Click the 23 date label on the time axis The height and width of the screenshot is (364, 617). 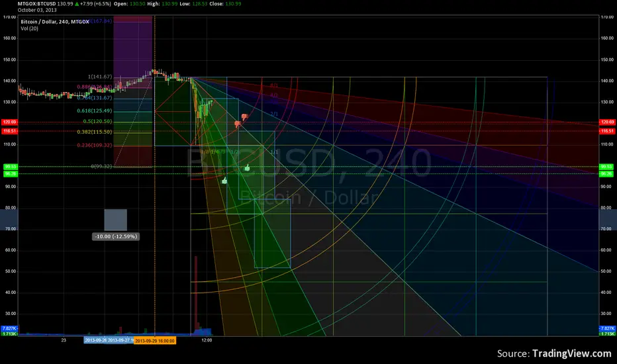click(64, 340)
